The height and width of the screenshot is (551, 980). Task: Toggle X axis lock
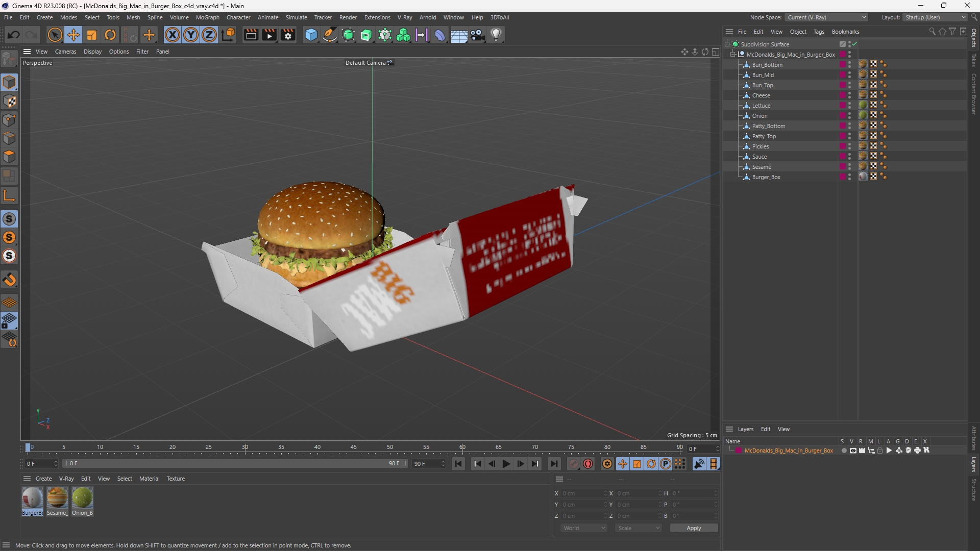[x=173, y=35]
